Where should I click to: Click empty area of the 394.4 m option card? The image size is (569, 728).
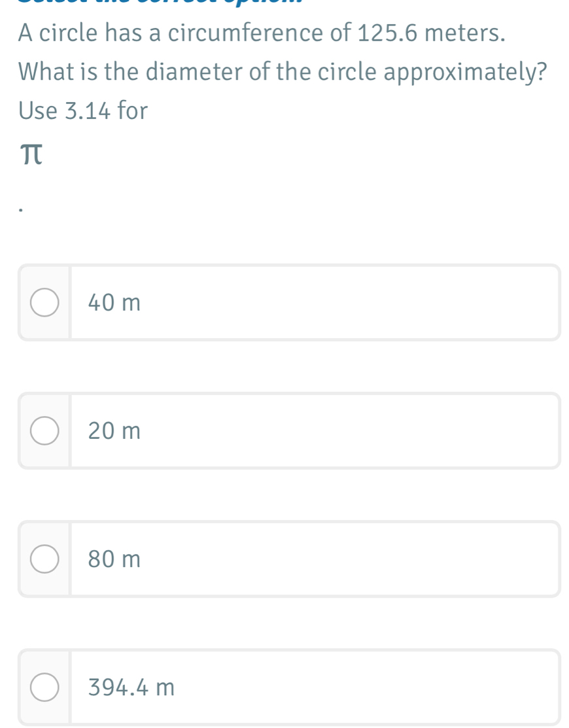pyautogui.click(x=348, y=687)
